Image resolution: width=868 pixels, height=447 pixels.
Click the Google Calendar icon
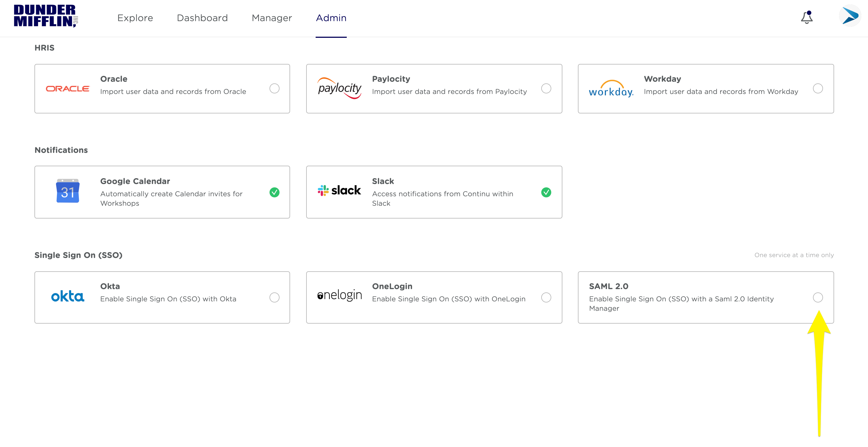(68, 191)
